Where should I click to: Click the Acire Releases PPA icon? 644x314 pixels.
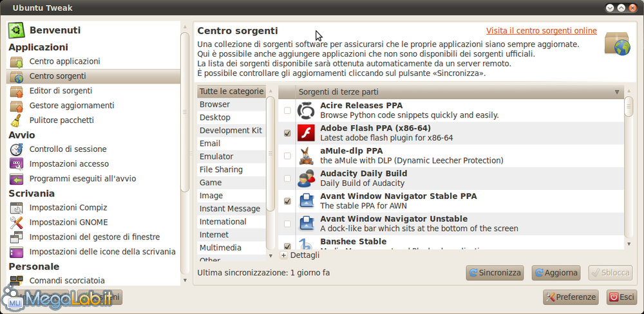306,111
